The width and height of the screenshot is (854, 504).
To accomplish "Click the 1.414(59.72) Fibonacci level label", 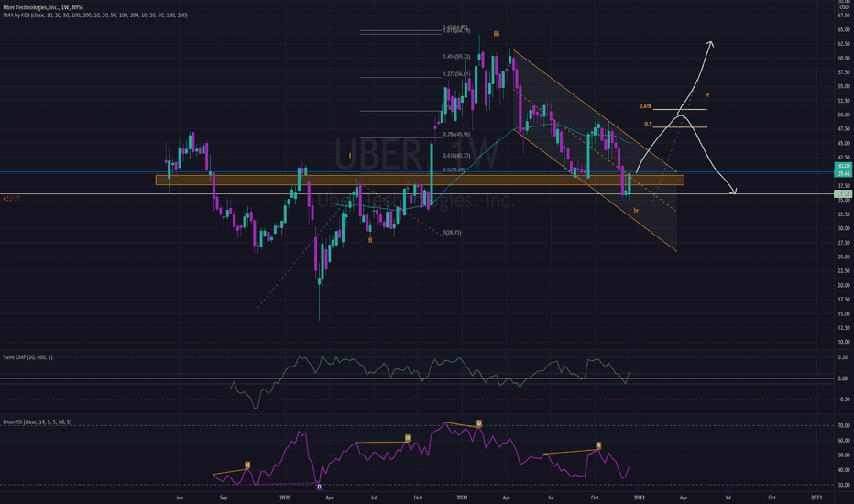I will (x=456, y=57).
